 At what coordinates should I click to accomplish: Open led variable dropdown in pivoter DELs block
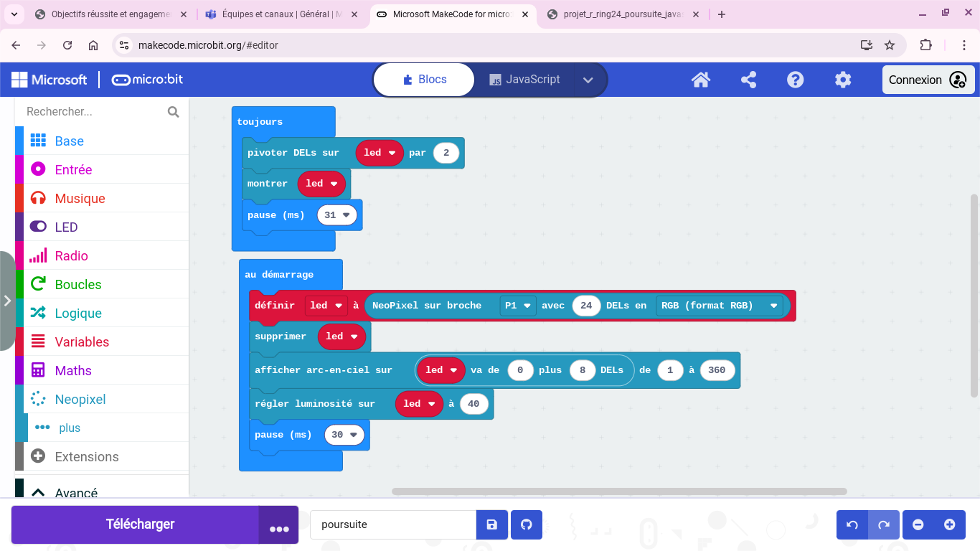[x=380, y=153]
